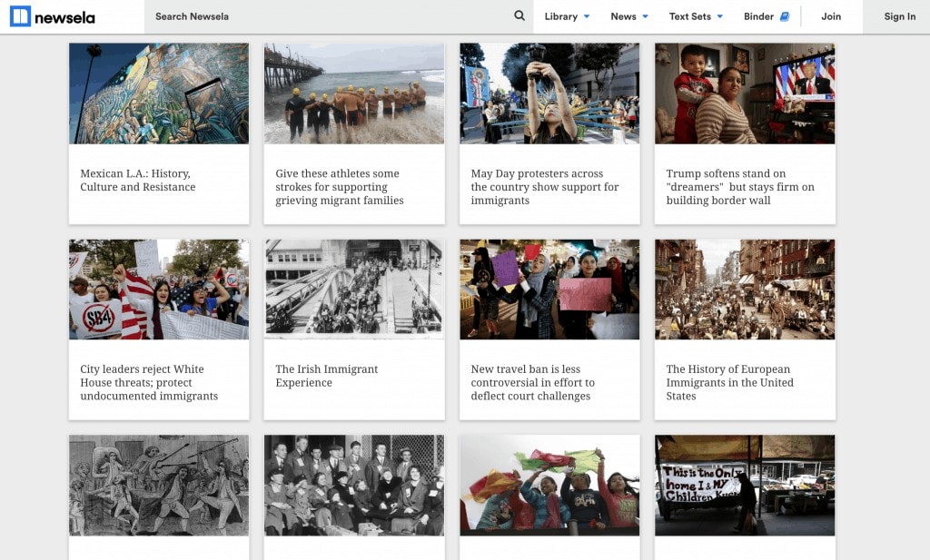Open the children waving colorful cloths photo
The image size is (930, 560).
tap(549, 486)
